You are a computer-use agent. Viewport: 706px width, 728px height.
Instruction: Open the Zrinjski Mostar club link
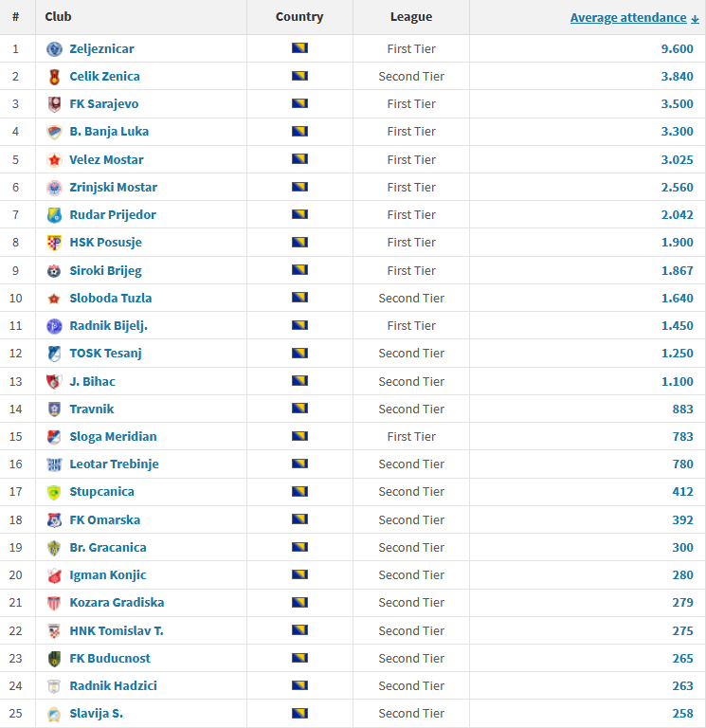coord(113,187)
